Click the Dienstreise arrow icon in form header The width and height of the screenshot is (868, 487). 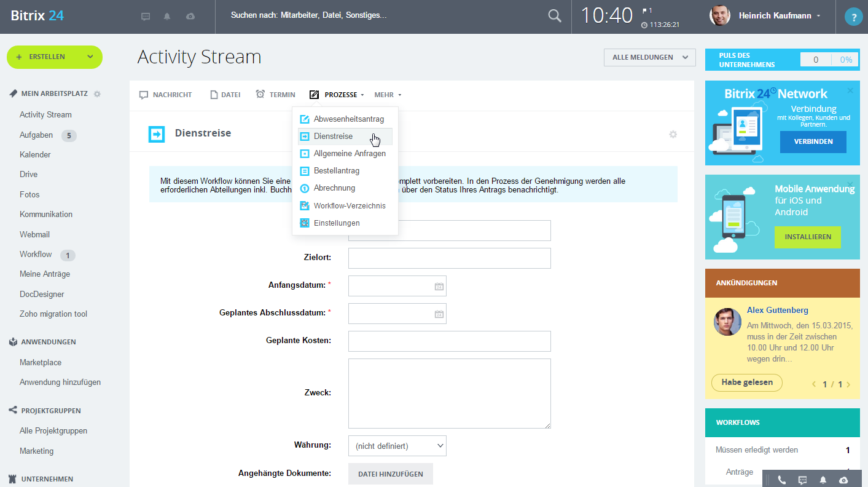coord(157,133)
